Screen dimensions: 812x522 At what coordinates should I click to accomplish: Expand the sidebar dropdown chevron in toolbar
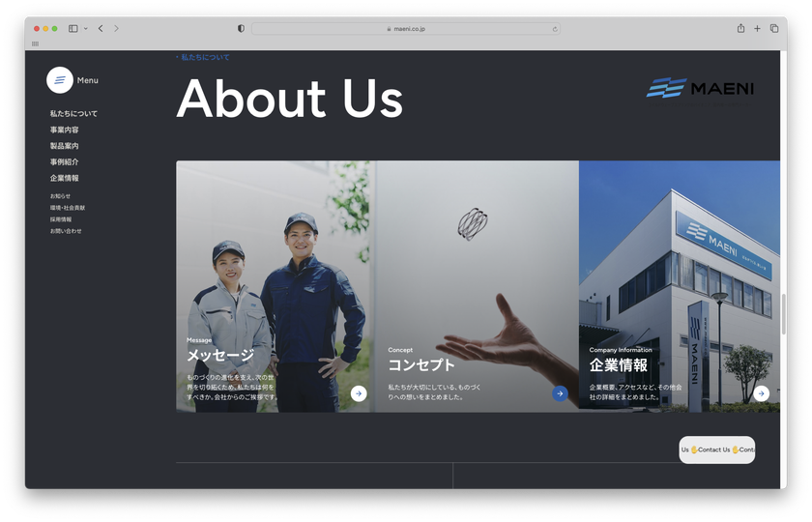(85, 29)
